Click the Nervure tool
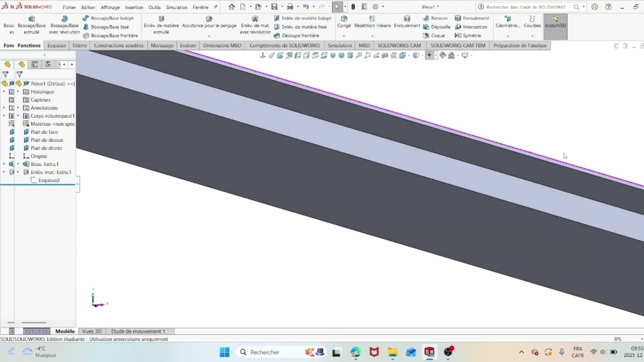 click(x=436, y=18)
